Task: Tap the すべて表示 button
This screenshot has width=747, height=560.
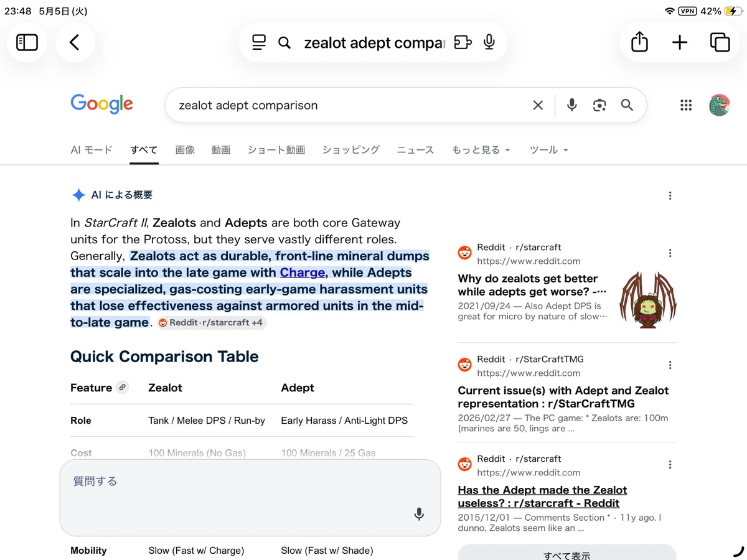Action: click(566, 554)
